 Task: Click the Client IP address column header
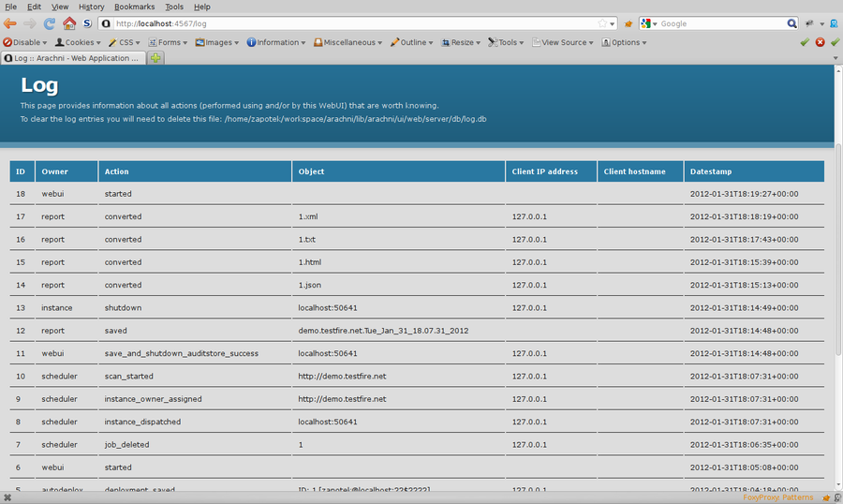(551, 171)
